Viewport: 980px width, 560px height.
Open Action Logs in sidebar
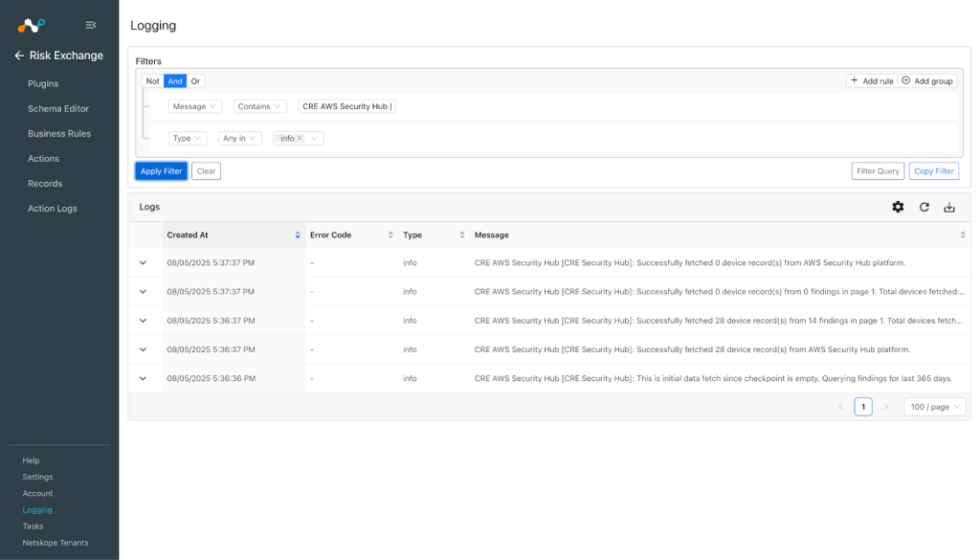[x=53, y=209]
